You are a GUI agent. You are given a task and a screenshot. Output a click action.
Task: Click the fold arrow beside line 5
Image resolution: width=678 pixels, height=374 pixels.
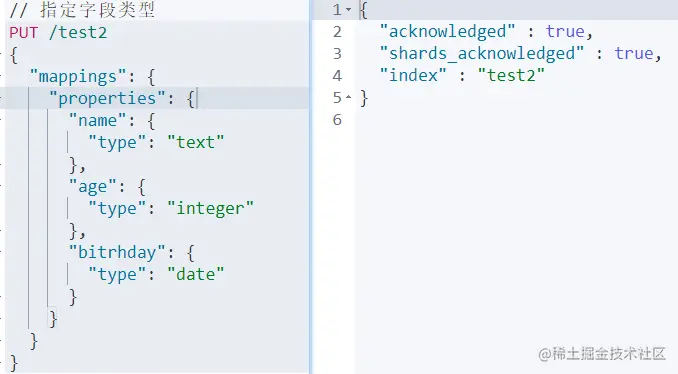[x=349, y=98]
